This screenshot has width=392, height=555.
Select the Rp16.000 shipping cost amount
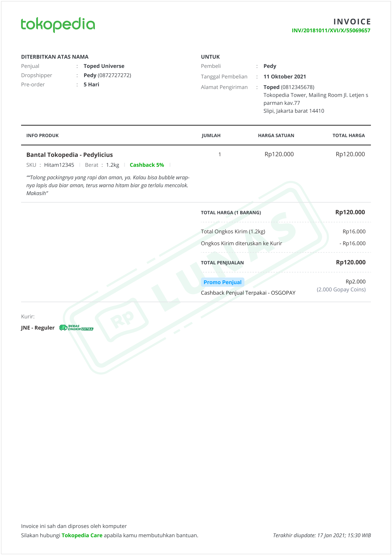pos(354,231)
